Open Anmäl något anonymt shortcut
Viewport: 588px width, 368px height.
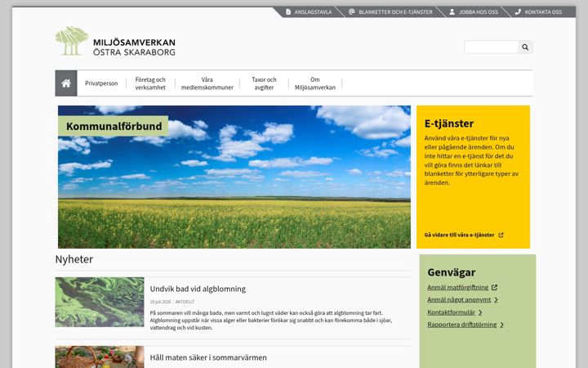point(459,299)
